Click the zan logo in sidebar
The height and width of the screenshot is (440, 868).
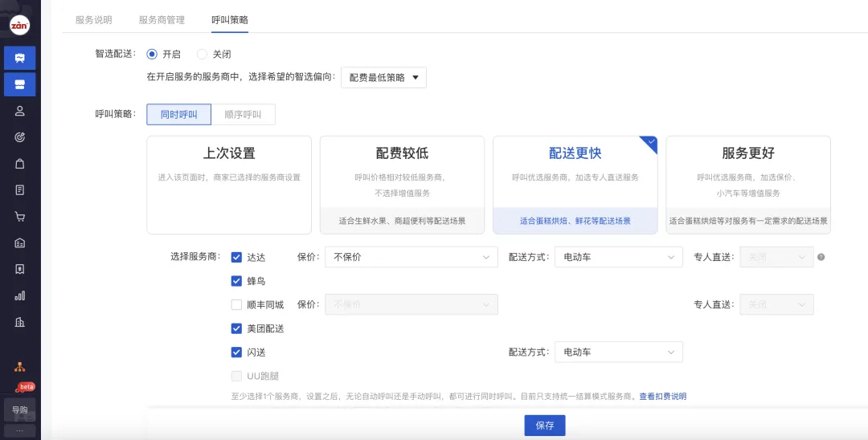tap(19, 25)
